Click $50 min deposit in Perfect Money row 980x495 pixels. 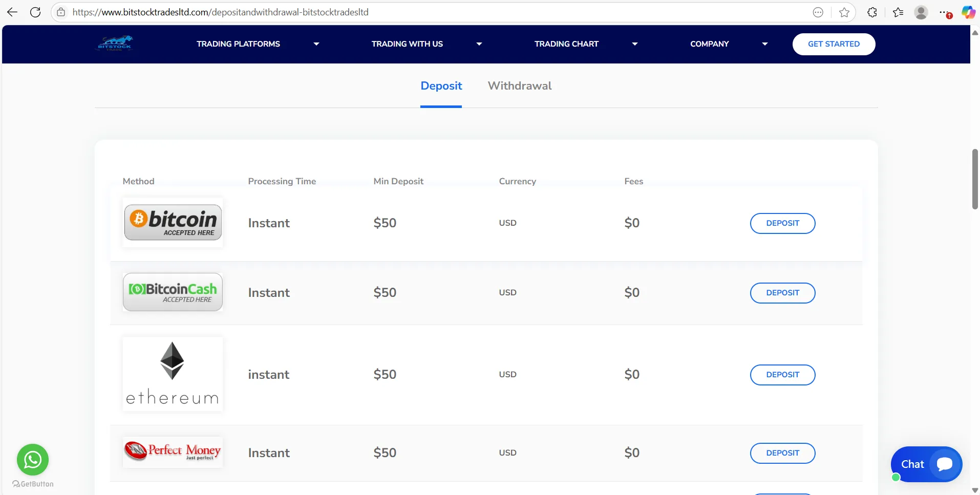coord(385,453)
